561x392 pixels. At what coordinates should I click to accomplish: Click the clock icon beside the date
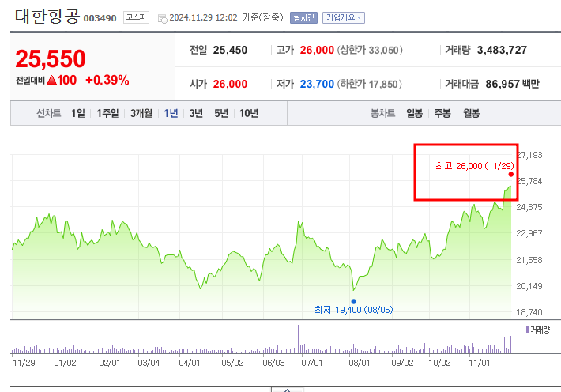tap(163, 19)
